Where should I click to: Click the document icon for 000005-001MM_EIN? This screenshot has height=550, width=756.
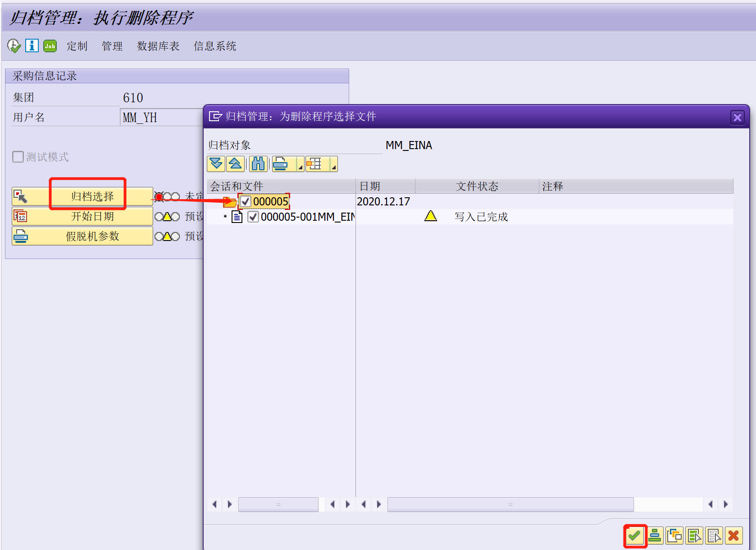click(x=237, y=217)
